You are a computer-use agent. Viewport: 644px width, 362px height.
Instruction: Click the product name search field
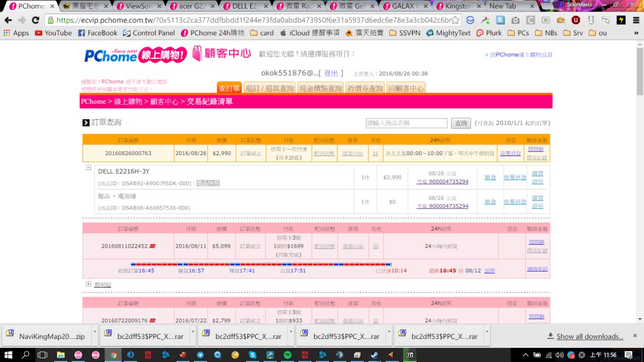click(x=406, y=123)
